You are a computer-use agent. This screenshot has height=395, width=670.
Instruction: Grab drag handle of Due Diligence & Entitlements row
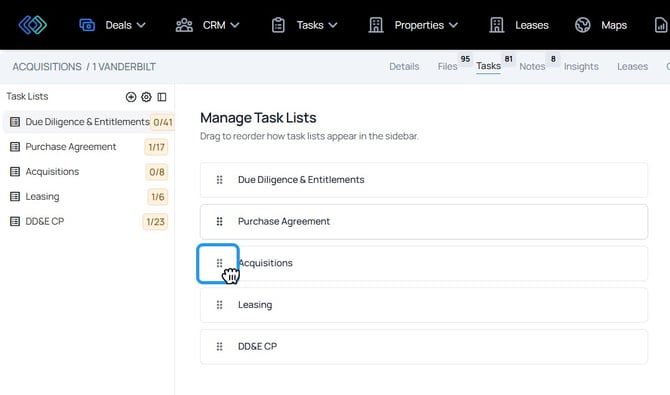pos(220,180)
